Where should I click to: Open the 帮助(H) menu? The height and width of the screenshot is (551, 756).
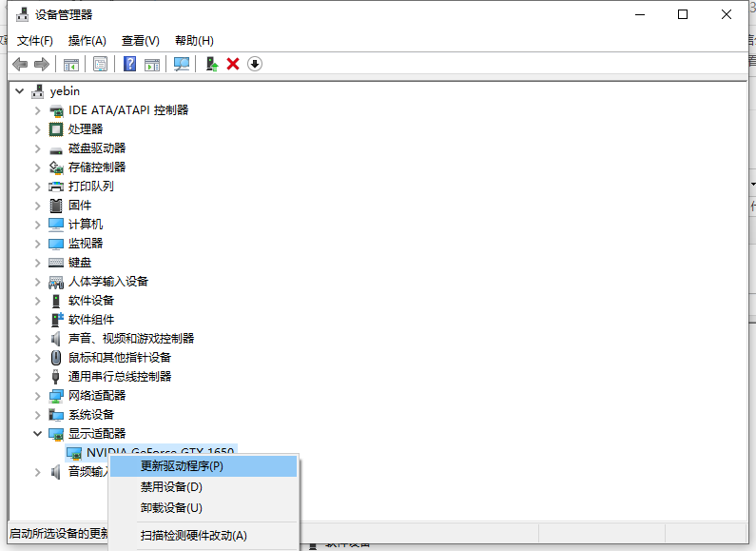194,41
